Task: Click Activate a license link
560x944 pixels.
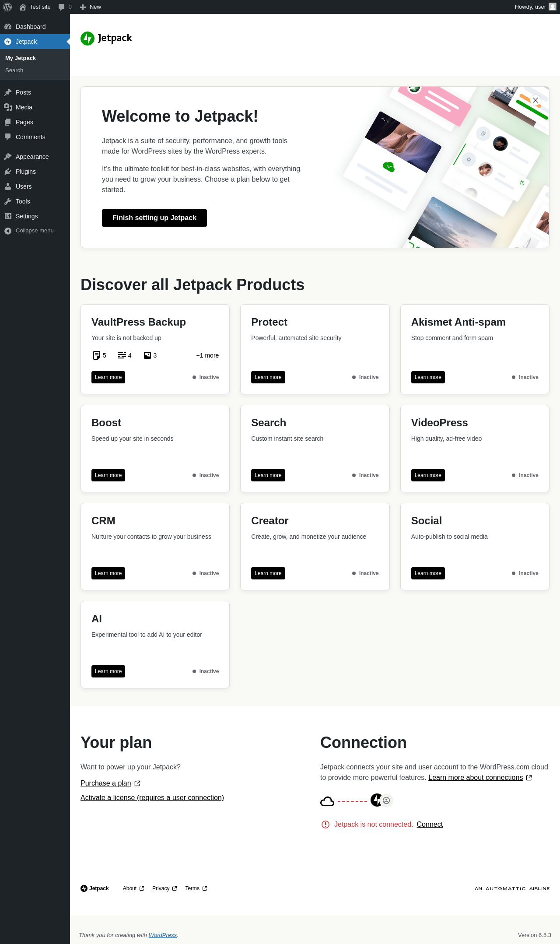Action: coord(152,798)
